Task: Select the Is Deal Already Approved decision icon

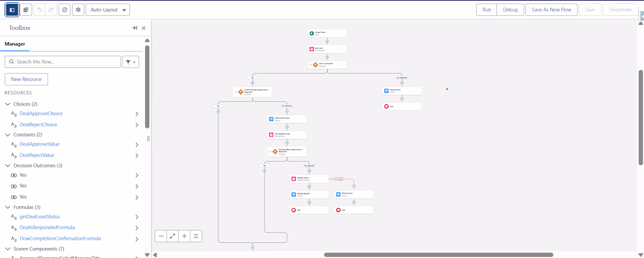Action: point(241,91)
